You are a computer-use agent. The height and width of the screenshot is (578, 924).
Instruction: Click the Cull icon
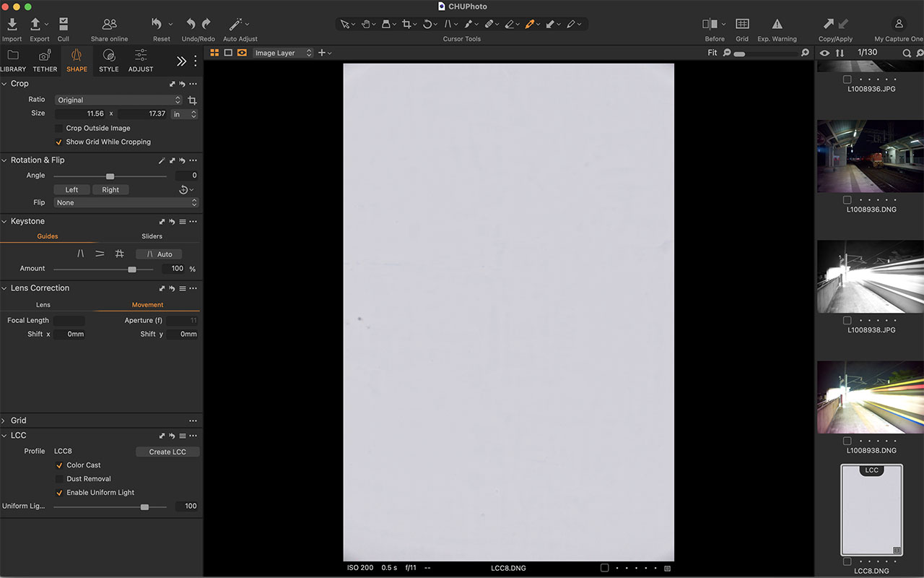[64, 25]
